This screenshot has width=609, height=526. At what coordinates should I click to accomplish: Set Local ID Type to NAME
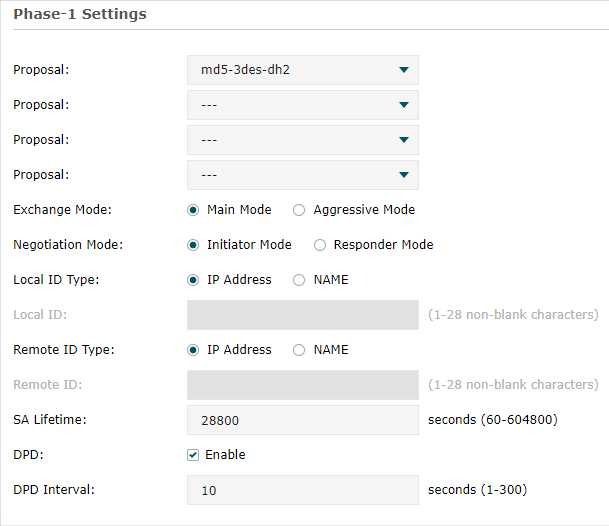[299, 280]
